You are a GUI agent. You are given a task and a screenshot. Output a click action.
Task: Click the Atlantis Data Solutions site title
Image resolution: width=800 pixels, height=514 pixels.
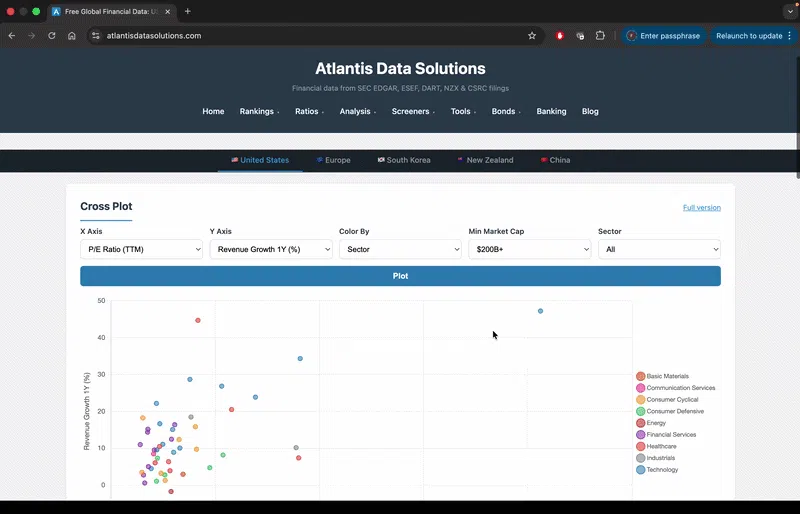tap(400, 68)
